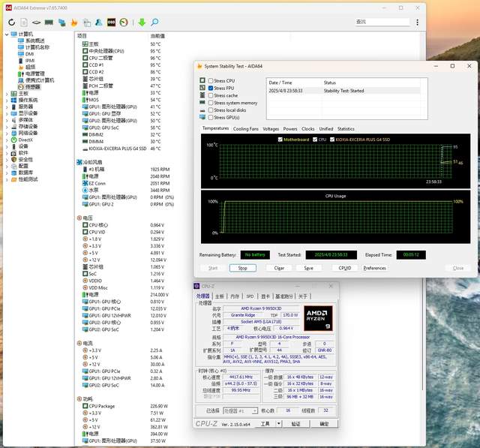
Task: Open the OSD panel toolbar icon
Action: [110, 23]
